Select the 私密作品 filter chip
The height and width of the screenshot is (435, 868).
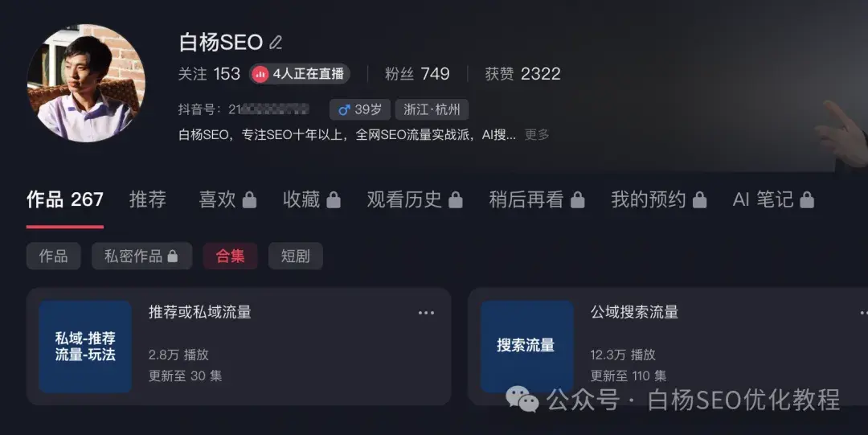141,256
